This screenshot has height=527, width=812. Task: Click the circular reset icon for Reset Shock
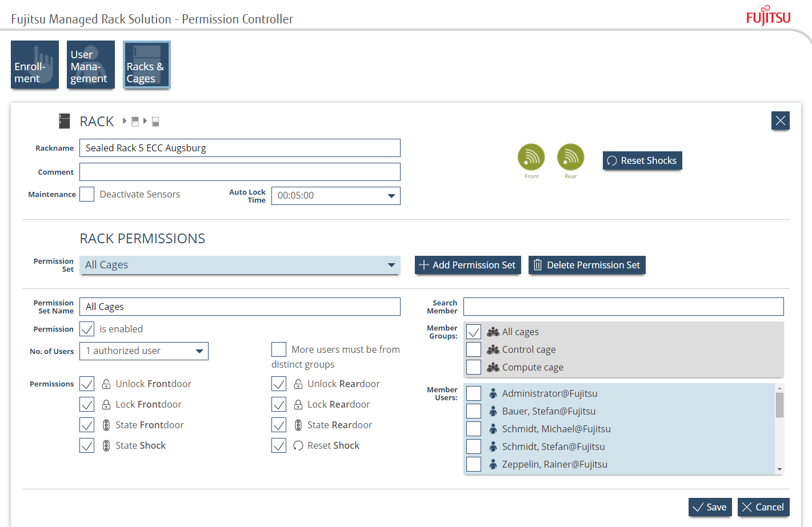pyautogui.click(x=298, y=445)
